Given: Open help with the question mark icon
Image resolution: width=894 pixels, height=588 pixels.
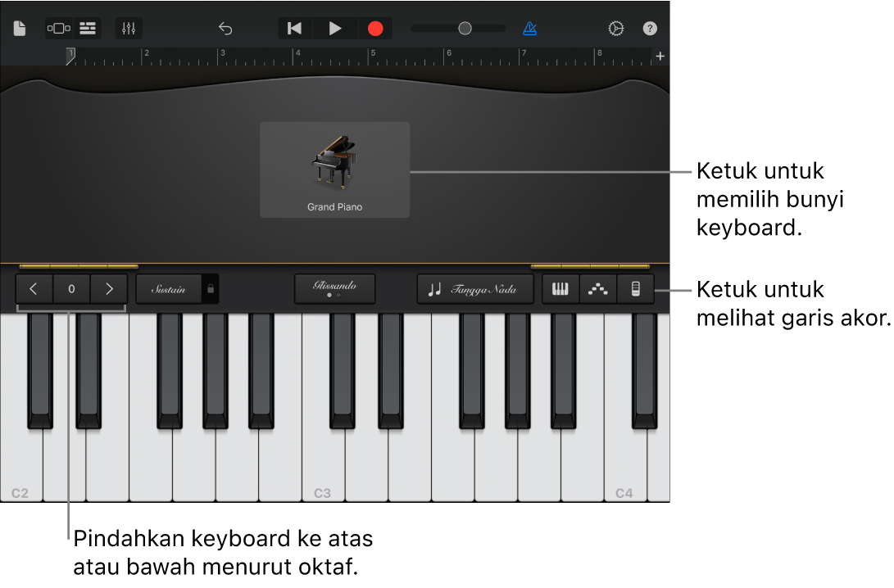Looking at the screenshot, I should pyautogui.click(x=650, y=28).
